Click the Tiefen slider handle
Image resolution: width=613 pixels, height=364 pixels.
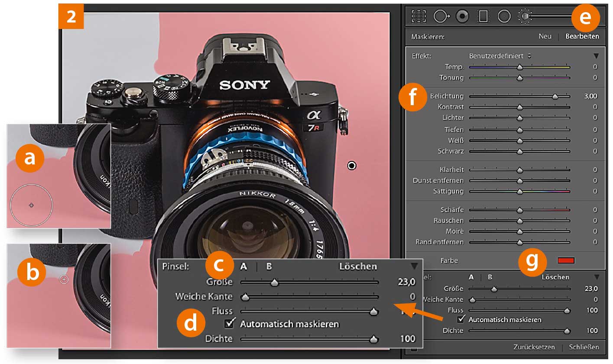pos(520,130)
